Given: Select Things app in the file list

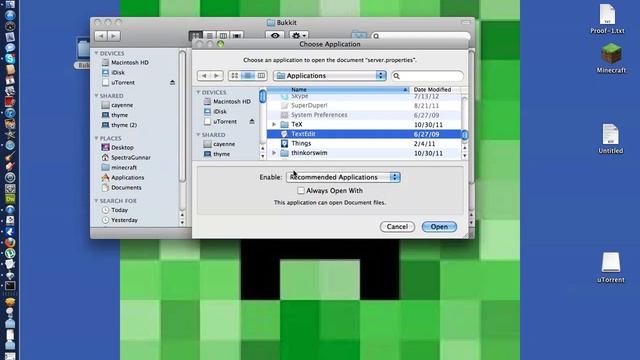Looking at the screenshot, I should (364, 143).
